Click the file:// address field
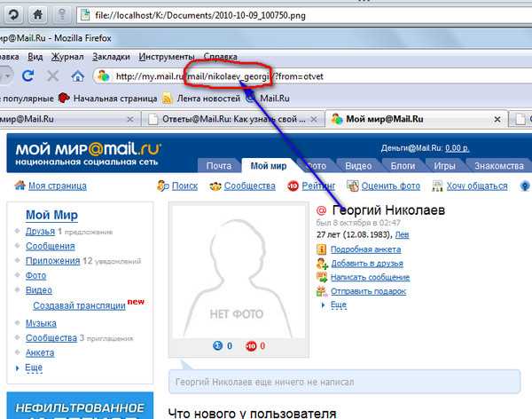The image size is (532, 419). 303,15
